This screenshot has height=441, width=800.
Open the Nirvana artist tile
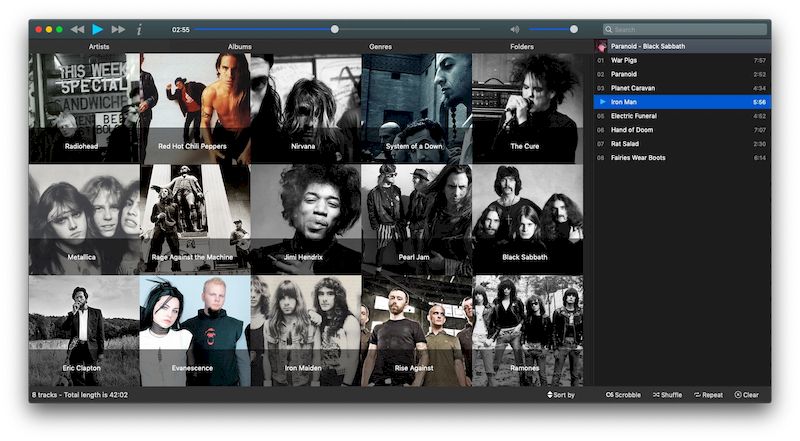point(306,108)
